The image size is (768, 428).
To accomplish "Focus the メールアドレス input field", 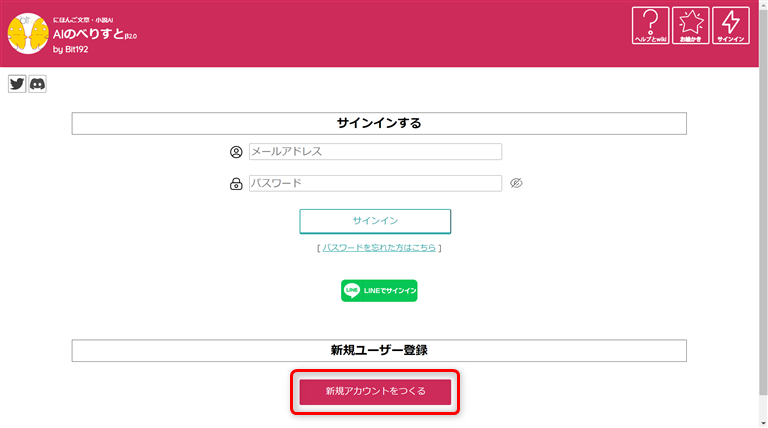I will (375, 152).
